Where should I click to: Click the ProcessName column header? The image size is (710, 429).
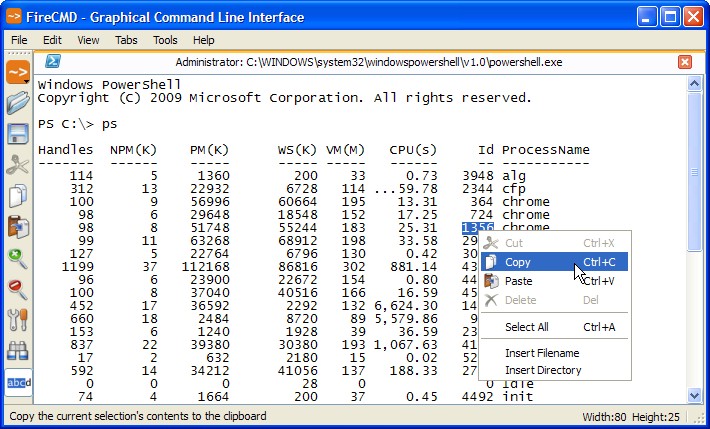pos(546,150)
